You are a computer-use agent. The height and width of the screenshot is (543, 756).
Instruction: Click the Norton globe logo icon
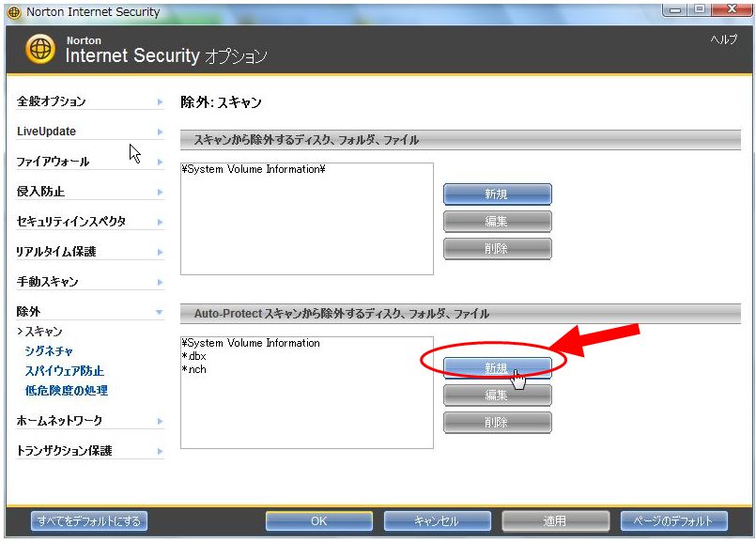pyautogui.click(x=40, y=49)
